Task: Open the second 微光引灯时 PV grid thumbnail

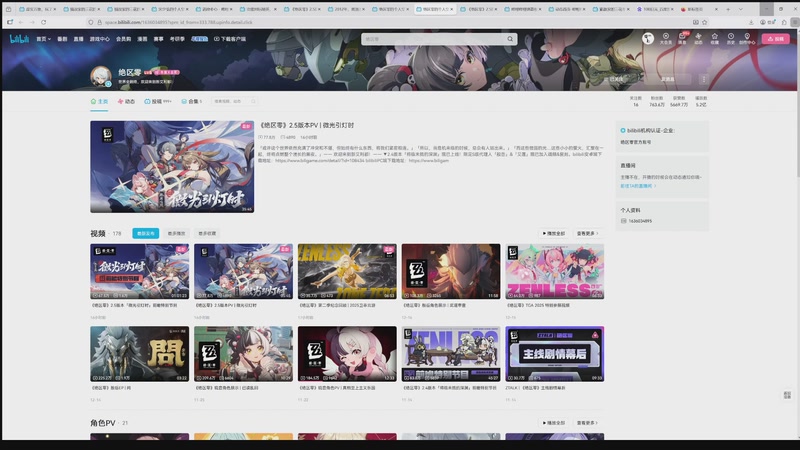Action: pos(243,271)
